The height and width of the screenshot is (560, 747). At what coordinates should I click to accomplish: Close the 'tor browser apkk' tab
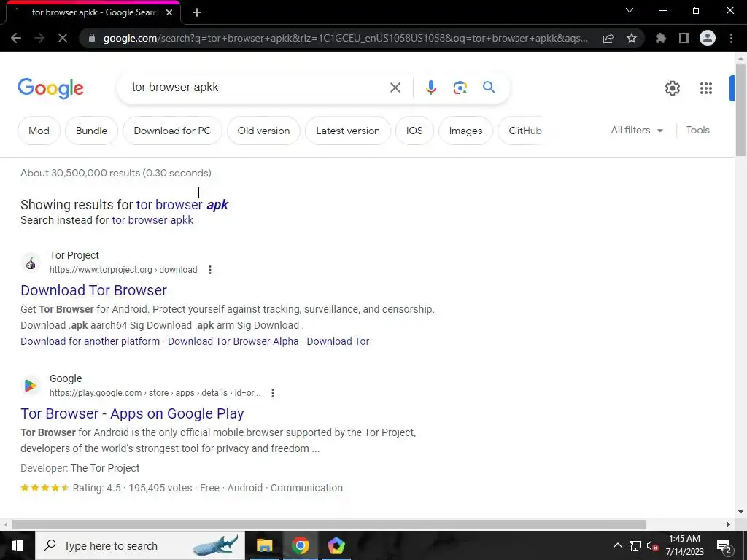click(169, 12)
